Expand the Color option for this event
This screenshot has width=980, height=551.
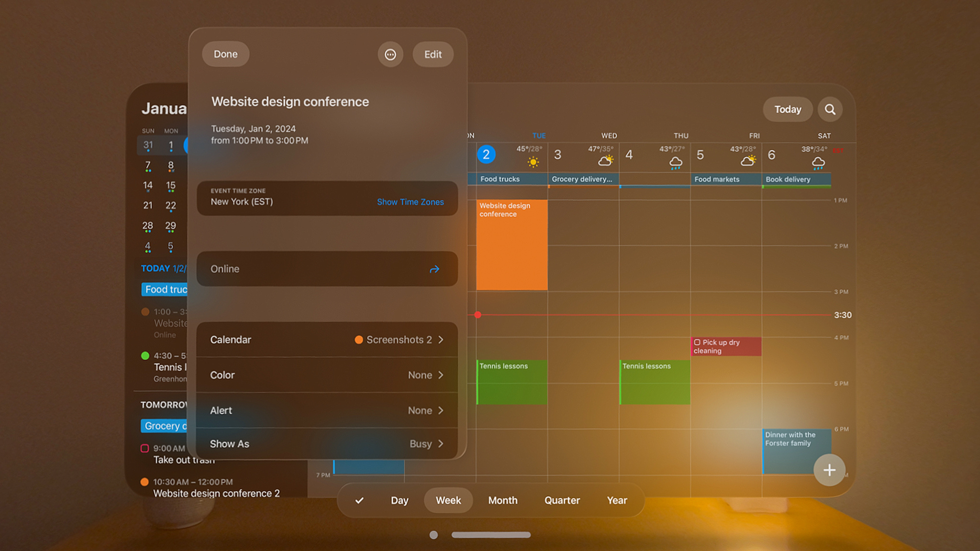click(x=441, y=375)
